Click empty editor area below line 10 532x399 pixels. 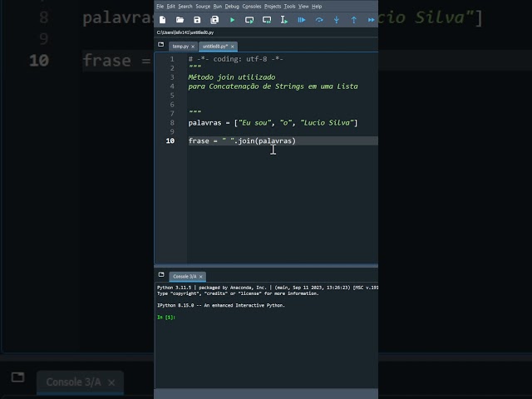[282, 204]
